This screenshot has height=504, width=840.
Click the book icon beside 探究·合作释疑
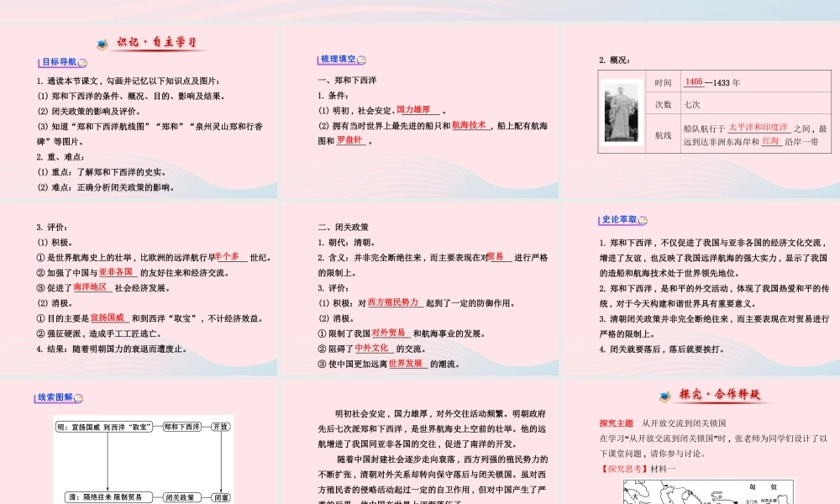point(665,396)
